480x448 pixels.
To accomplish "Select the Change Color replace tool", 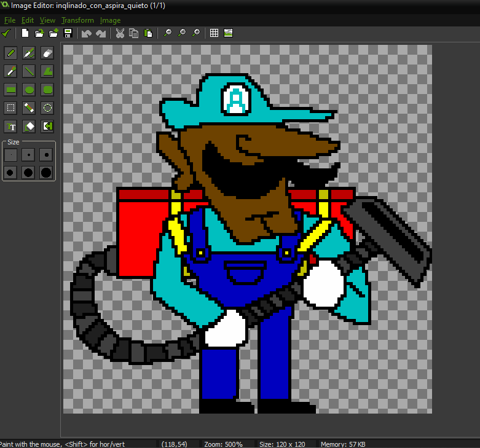I will point(47,127).
